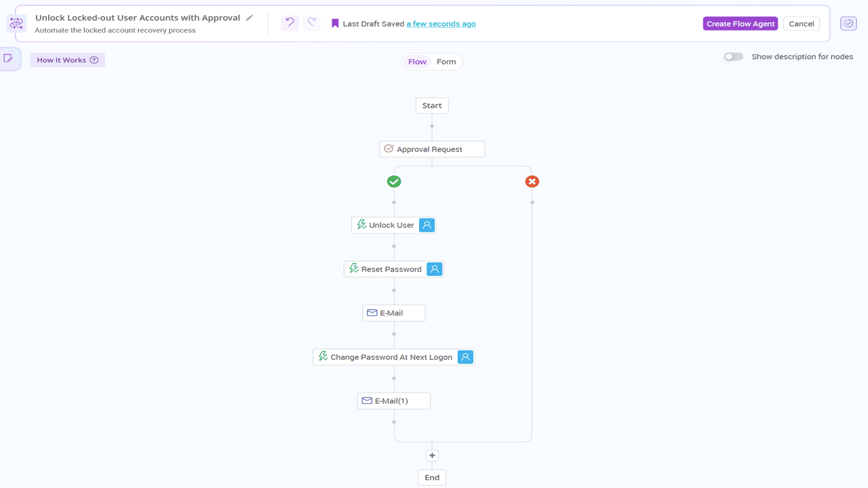Open the 'a few seconds ago' draft link
Viewport: 868px width, 488px height.
pos(441,23)
